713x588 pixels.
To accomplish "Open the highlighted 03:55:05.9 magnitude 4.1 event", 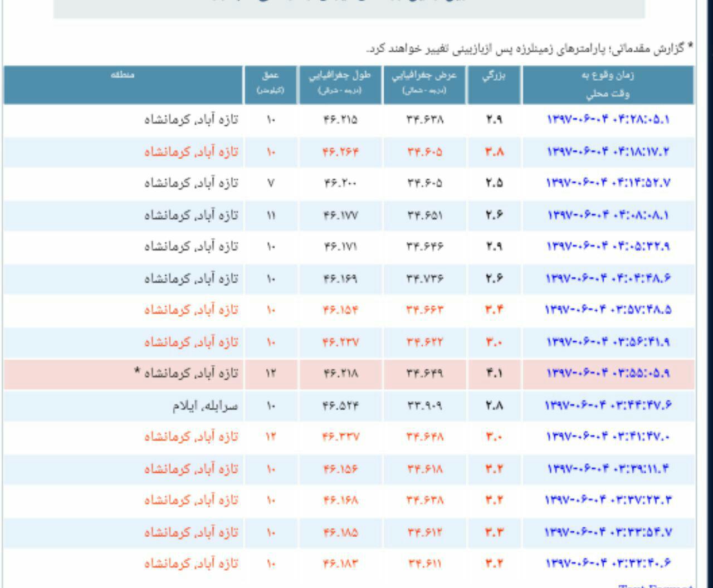I will coord(608,374).
